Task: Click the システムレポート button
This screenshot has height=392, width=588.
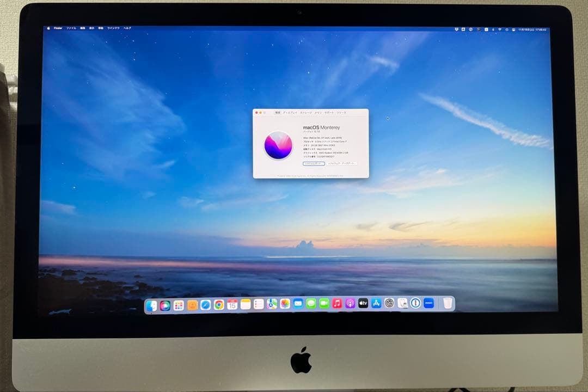Action: (x=314, y=164)
